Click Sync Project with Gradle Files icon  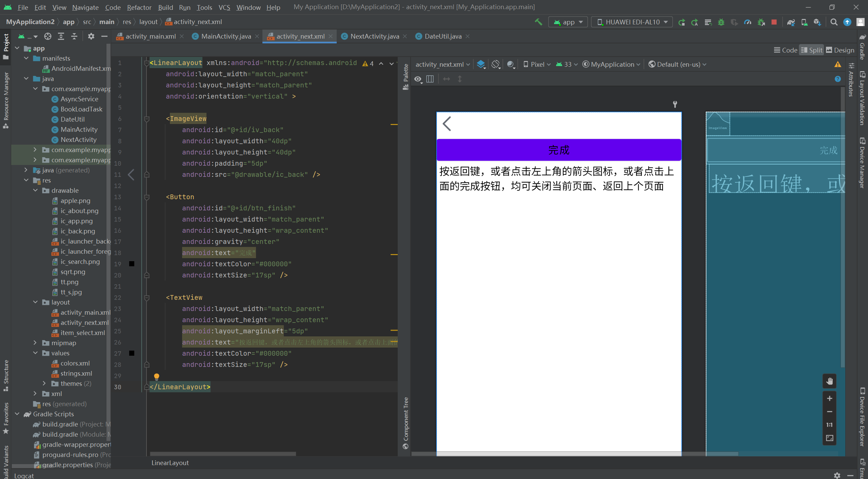(791, 22)
